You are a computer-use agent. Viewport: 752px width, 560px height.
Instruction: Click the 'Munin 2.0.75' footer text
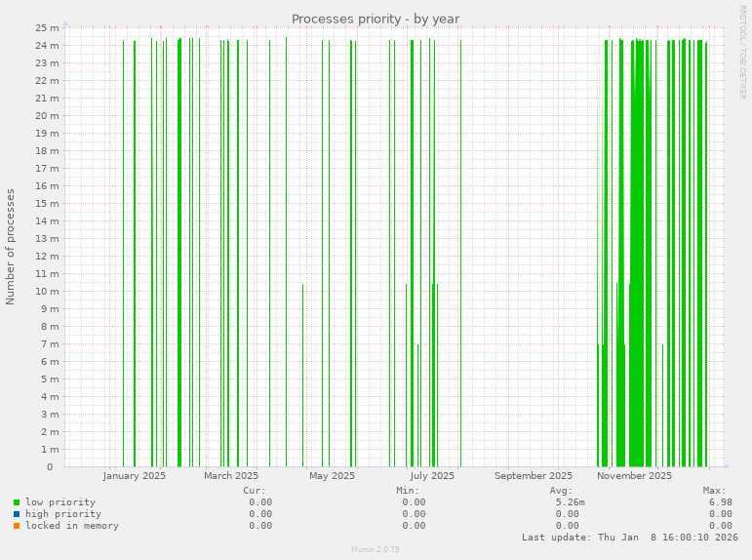376,549
